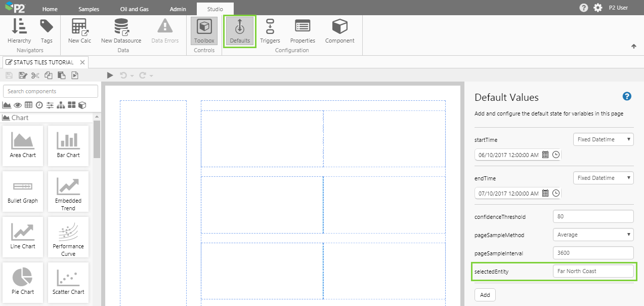The height and width of the screenshot is (306, 644).
Task: Open the endTime Fixed Datetime dropdown
Action: 603,178
